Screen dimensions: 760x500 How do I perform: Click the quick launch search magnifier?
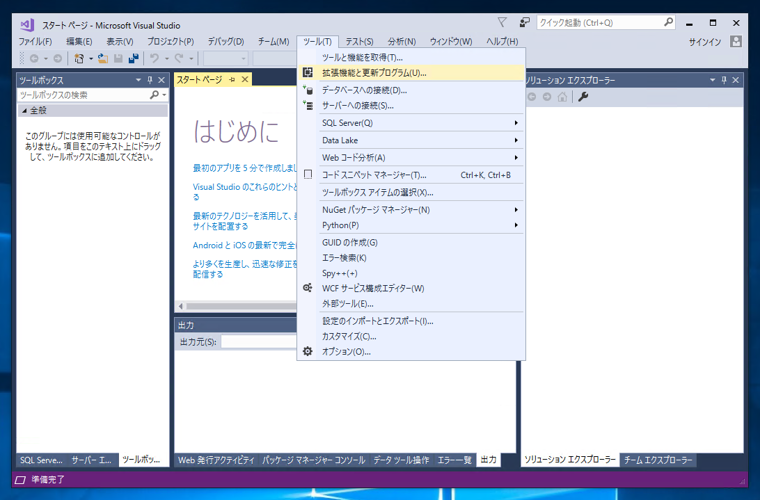pos(668,22)
